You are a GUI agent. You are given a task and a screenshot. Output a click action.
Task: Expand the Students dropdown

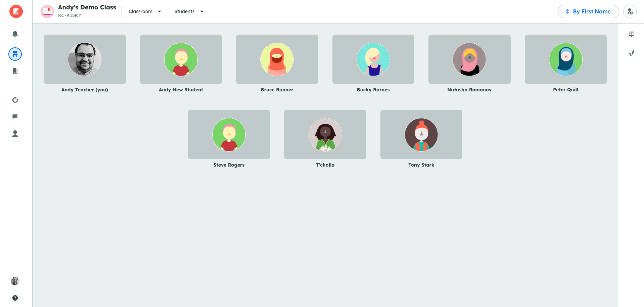coord(189,11)
